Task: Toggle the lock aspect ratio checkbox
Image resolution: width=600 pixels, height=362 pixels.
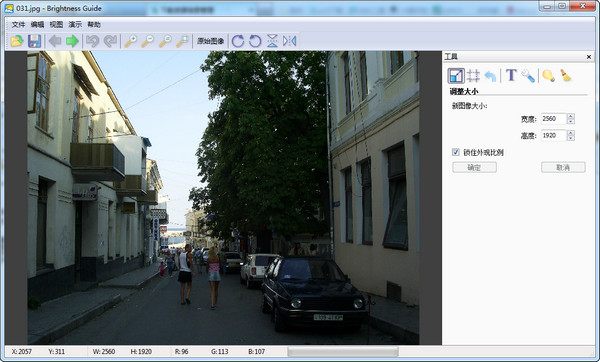Action: [455, 152]
